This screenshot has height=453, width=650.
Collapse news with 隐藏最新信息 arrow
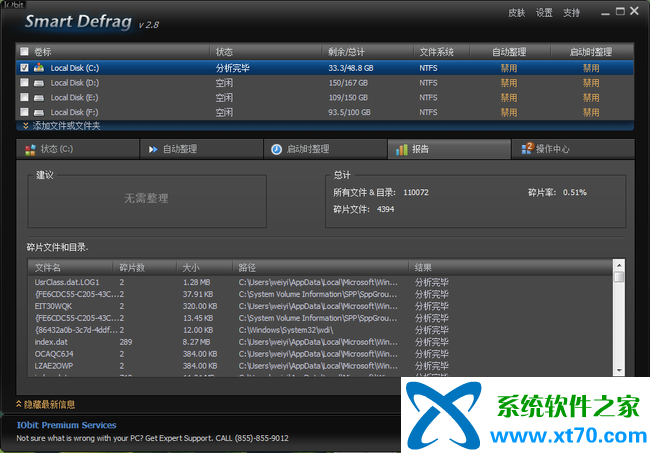[x=19, y=404]
